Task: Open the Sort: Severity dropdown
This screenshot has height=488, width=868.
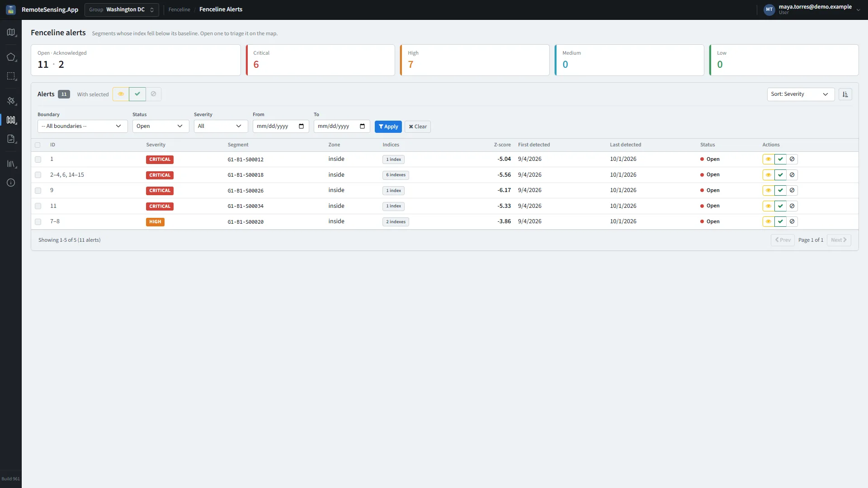Action: point(801,94)
